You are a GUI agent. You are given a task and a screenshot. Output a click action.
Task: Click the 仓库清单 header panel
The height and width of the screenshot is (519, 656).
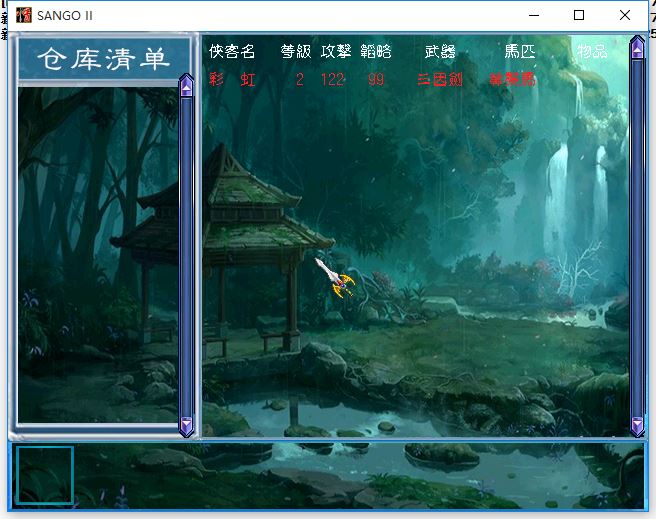coord(104,59)
